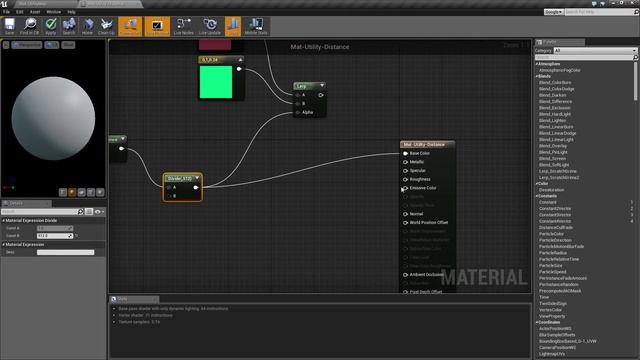The width and height of the screenshot is (640, 360).
Task: Click the Specular input pin
Action: (405, 171)
